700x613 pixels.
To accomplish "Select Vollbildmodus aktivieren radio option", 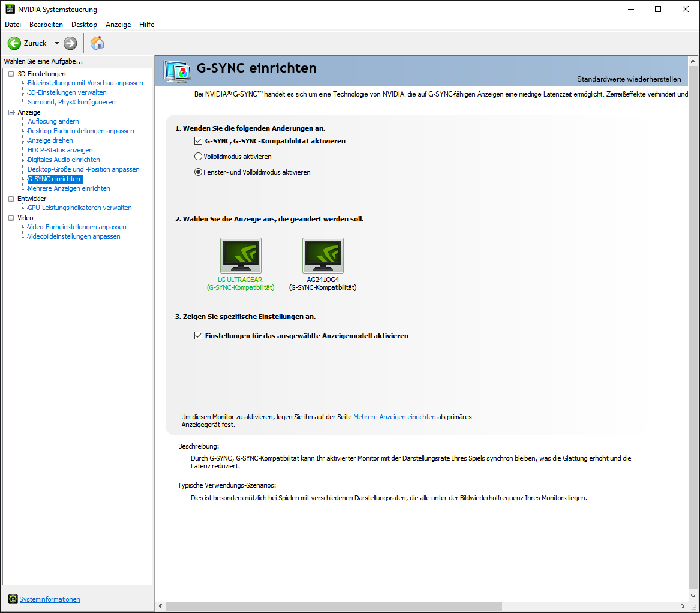I will [x=198, y=157].
